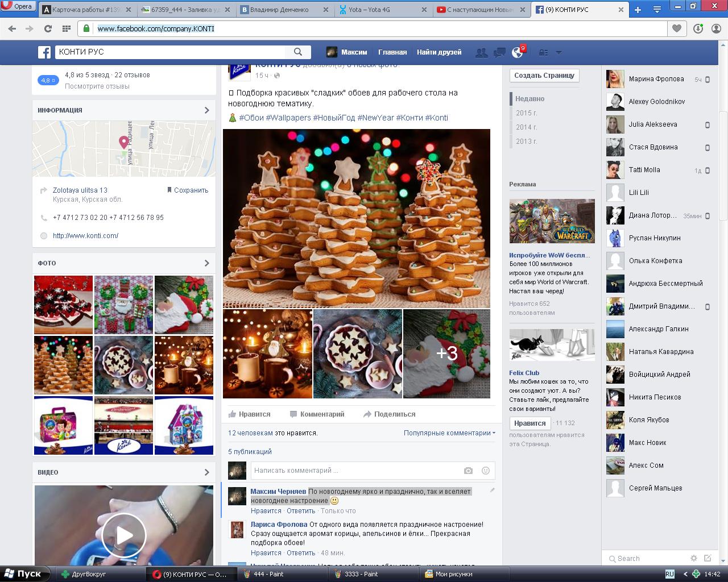728x582 pixels.
Task: Click the Facebook logo icon
Action: tap(44, 52)
